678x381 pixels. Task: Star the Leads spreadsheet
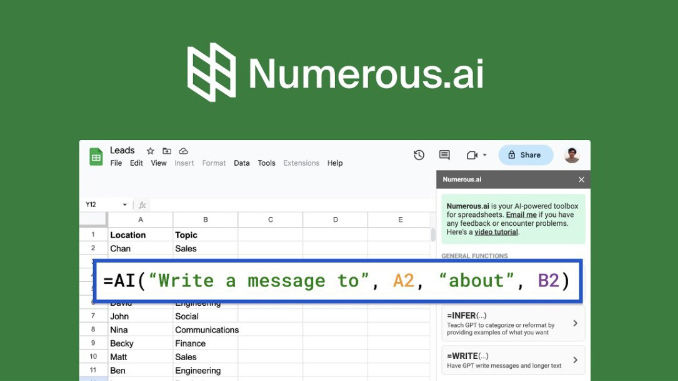pos(150,151)
